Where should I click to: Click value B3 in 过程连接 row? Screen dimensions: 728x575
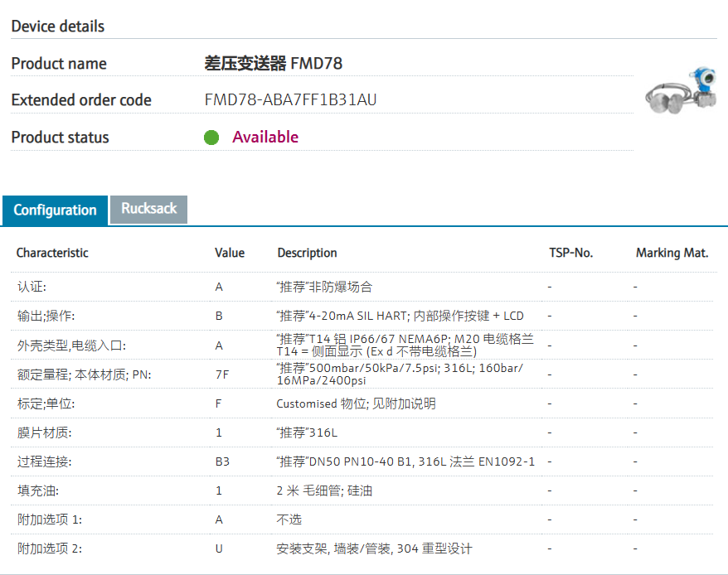(x=222, y=461)
